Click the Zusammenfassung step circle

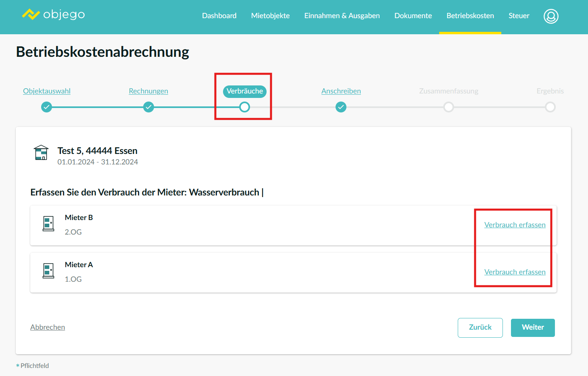[x=448, y=107]
